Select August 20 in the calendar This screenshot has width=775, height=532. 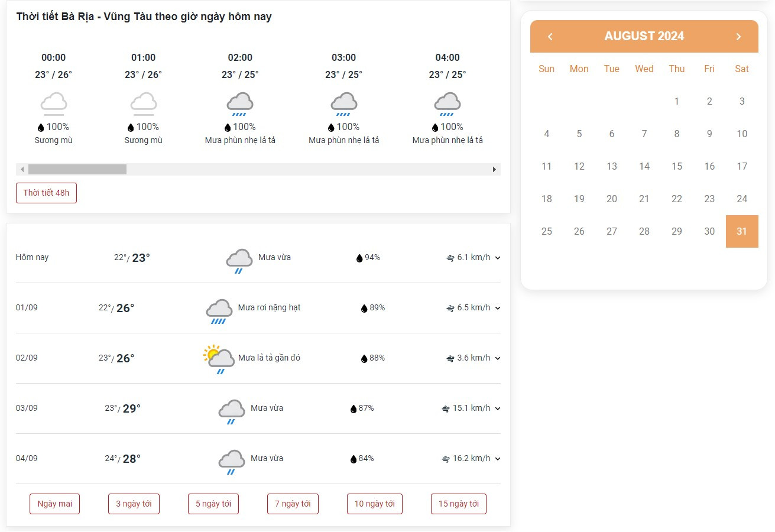click(612, 199)
